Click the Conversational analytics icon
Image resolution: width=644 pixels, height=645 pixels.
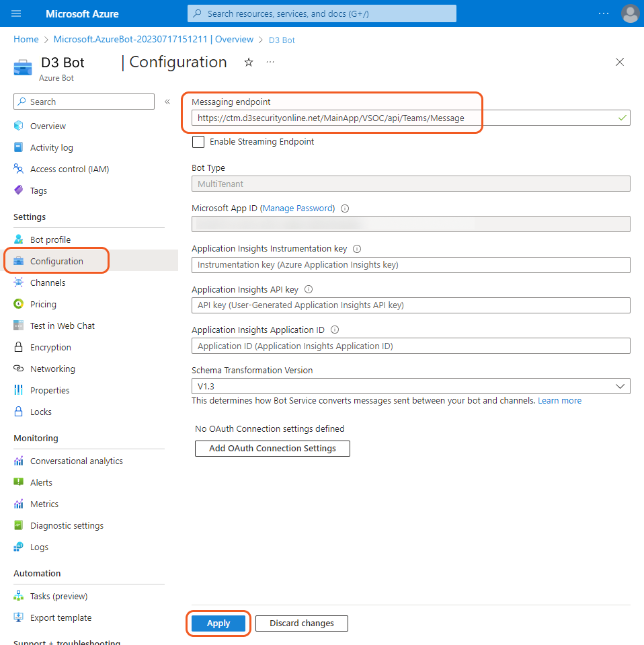[x=19, y=461]
